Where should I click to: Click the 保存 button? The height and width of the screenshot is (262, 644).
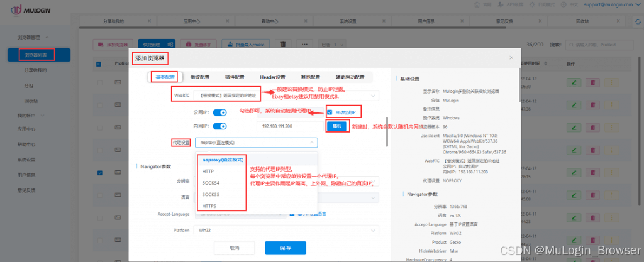coord(286,248)
